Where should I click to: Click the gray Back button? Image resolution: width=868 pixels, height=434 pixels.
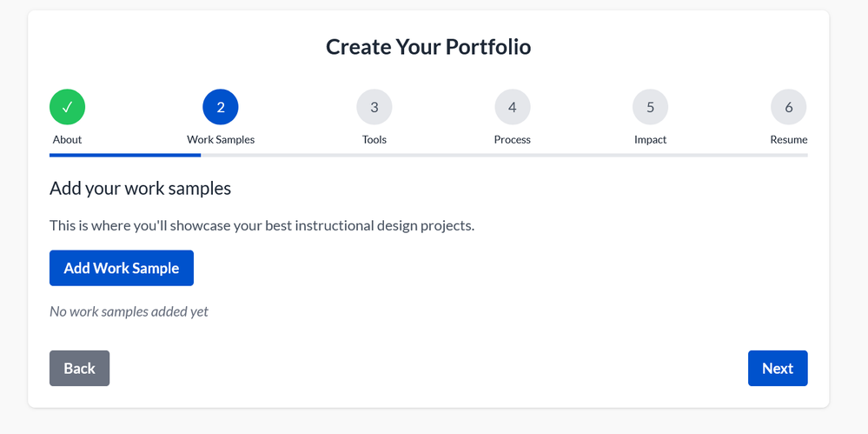[x=79, y=368]
